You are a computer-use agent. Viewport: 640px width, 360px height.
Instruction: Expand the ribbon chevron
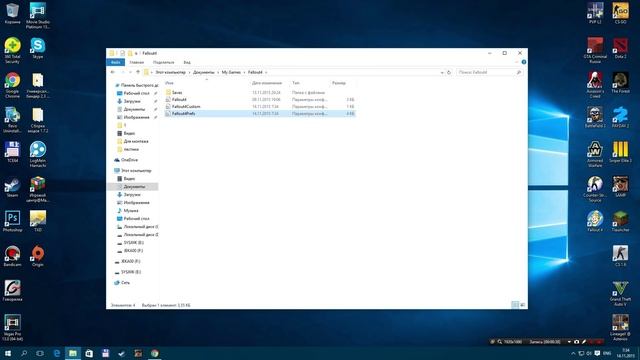click(x=516, y=62)
